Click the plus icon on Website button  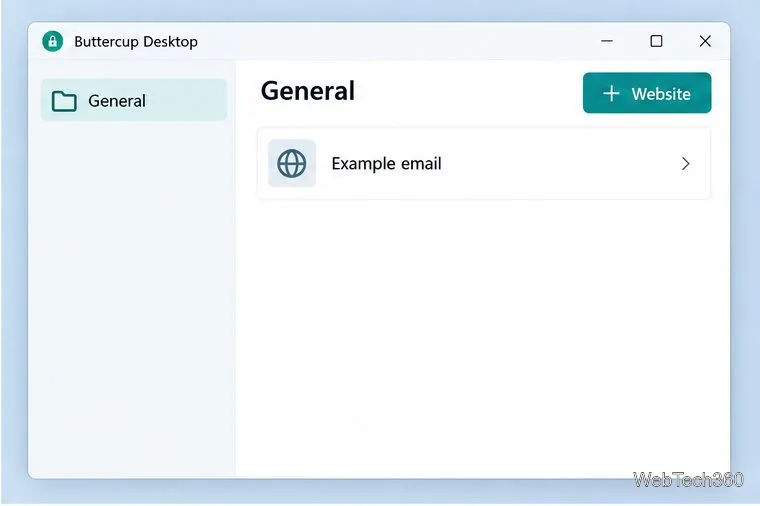pos(611,94)
